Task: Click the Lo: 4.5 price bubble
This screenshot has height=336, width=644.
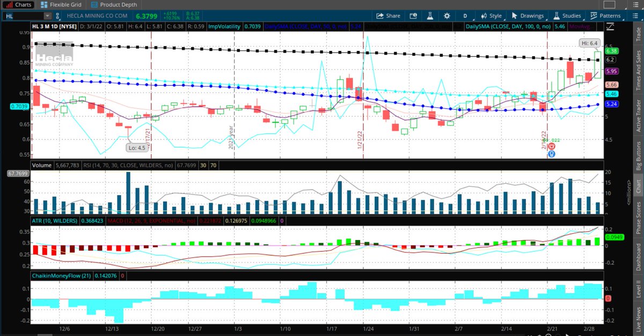Action: pyautogui.click(x=136, y=147)
